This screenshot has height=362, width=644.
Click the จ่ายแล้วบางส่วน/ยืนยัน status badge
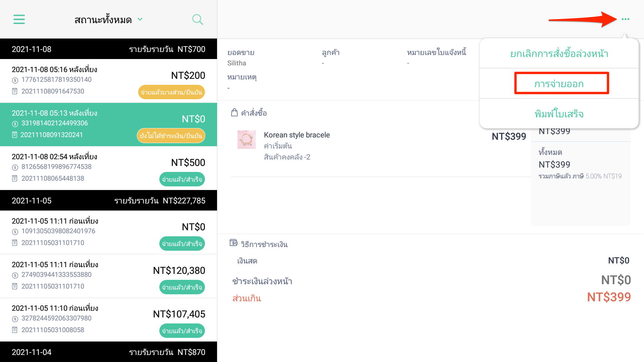click(171, 92)
